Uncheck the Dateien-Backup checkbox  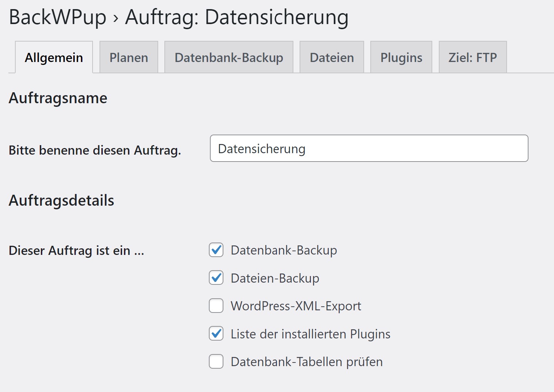pos(216,278)
